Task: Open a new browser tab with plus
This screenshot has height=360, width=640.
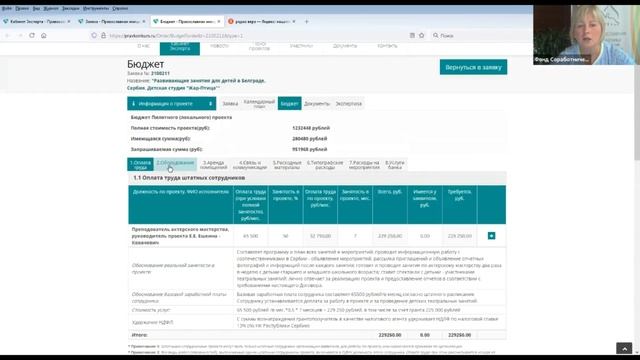Action: [307, 21]
